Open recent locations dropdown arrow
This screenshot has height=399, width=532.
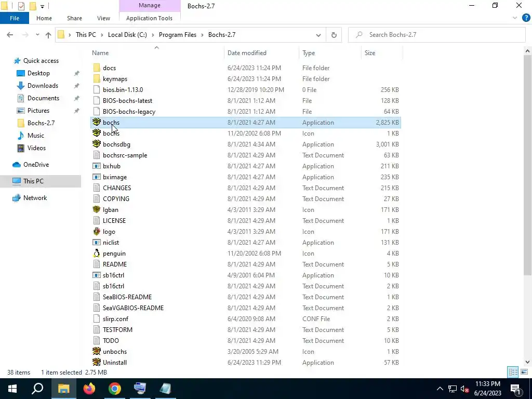point(37,35)
